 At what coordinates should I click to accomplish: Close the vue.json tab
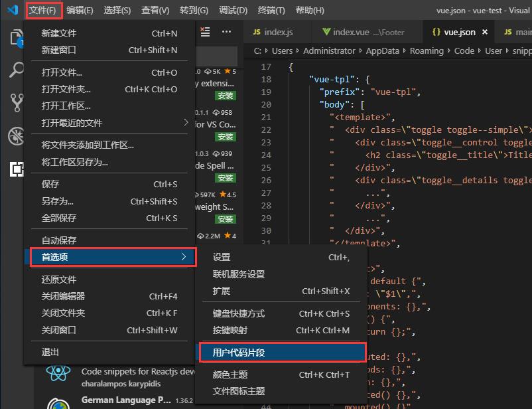click(485, 32)
